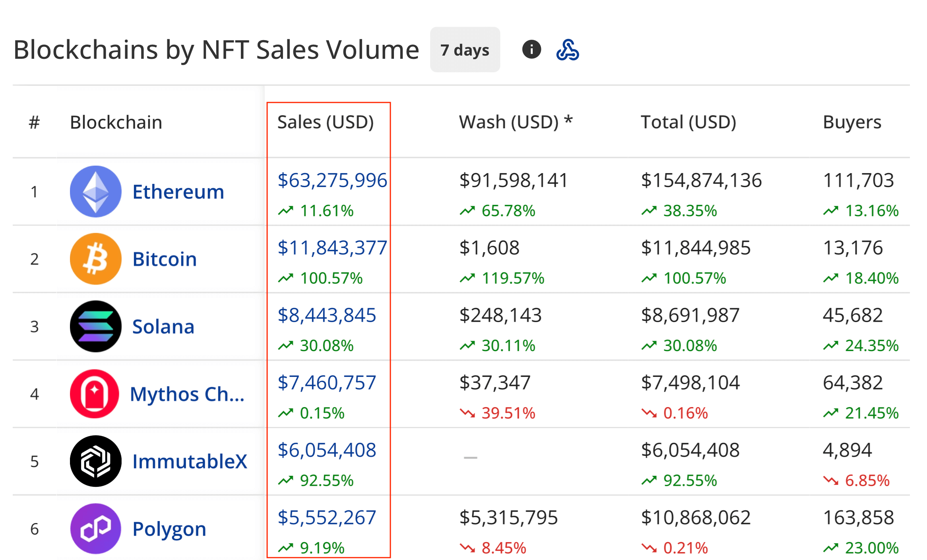927x560 pixels.
Task: Click the Ethereum logo icon
Action: tap(95, 191)
